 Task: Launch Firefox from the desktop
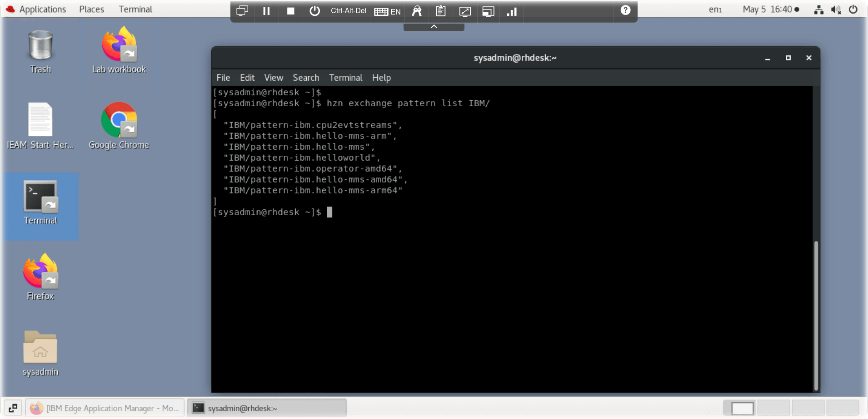(x=40, y=277)
